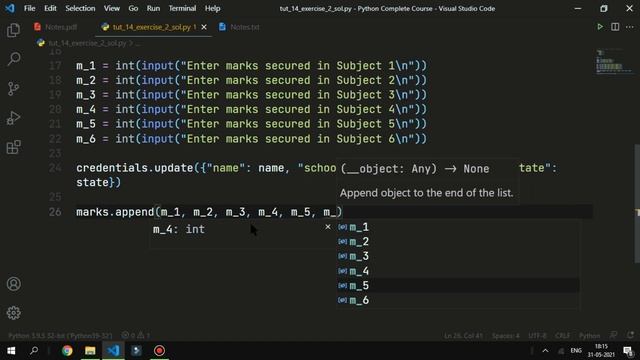Select m_6 from autocomplete list
This screenshot has width=640, height=360.
(x=458, y=300)
